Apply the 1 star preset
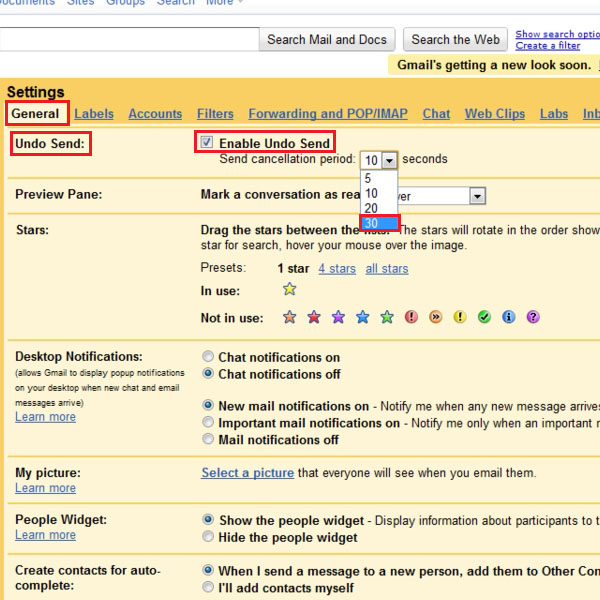600x600 pixels. click(x=293, y=269)
